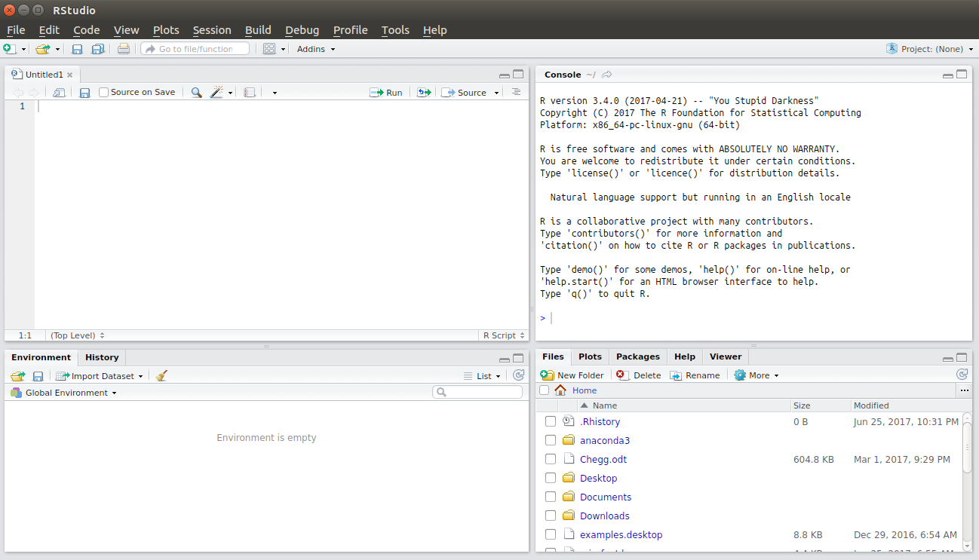Open the Addins dropdown
Screen dimensions: 979x560
316,49
